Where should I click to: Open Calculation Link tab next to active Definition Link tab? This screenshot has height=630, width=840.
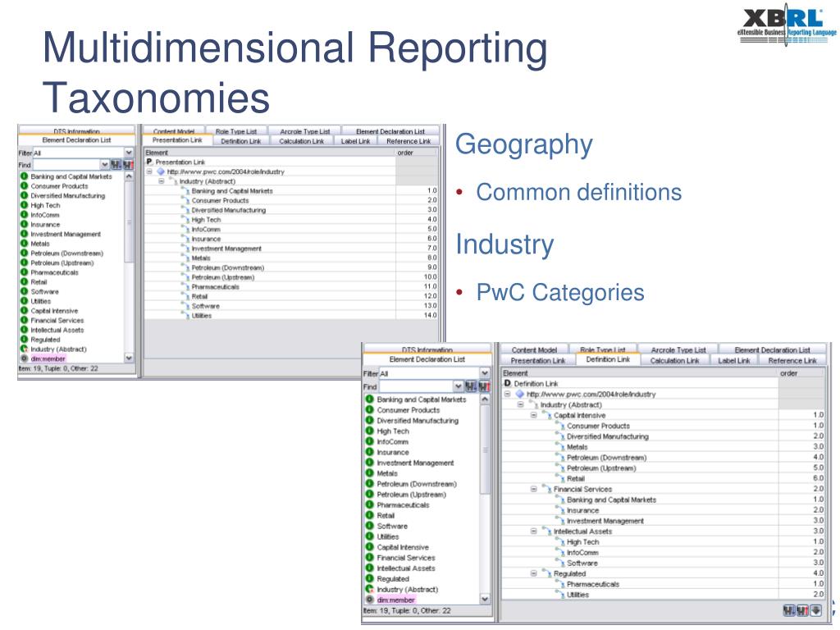click(674, 361)
